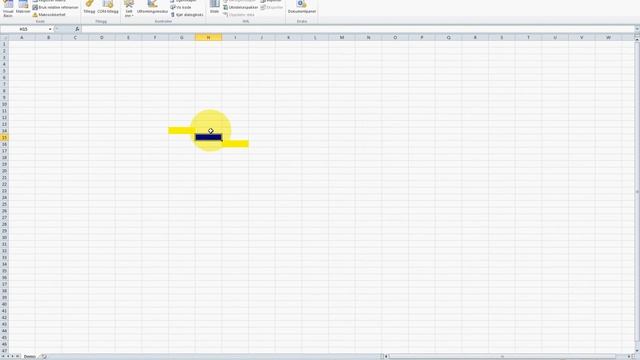Toggle Bruk relative referanser

point(56,7)
